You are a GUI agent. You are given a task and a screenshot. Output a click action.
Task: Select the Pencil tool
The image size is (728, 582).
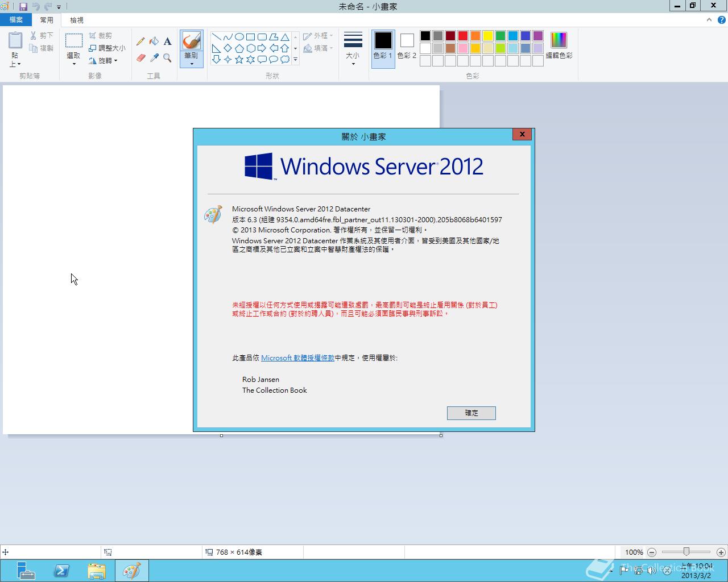pos(140,41)
